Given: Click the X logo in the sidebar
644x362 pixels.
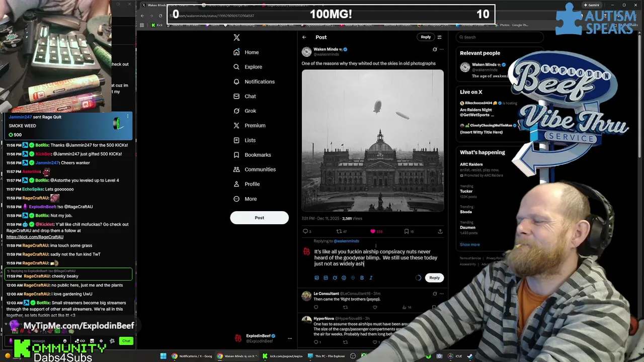Looking at the screenshot, I should click(236, 37).
